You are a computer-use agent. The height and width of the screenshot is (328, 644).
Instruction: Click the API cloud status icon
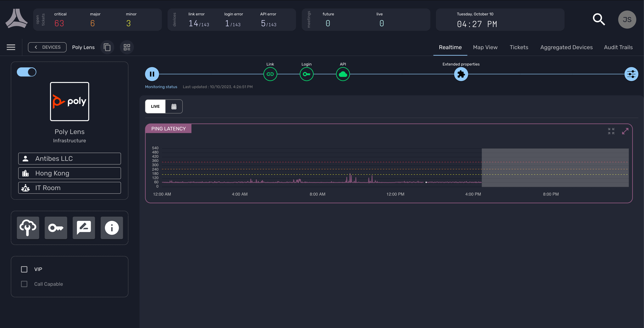343,74
